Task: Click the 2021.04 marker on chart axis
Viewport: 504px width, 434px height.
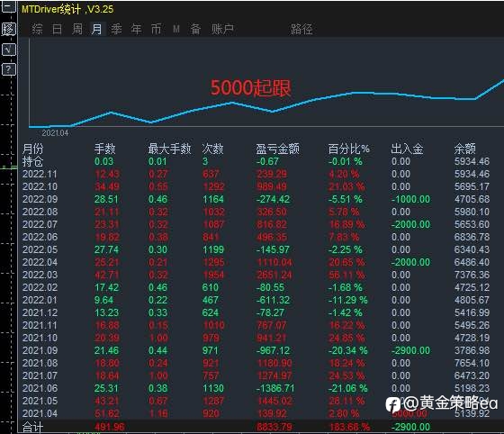Action: click(55, 133)
